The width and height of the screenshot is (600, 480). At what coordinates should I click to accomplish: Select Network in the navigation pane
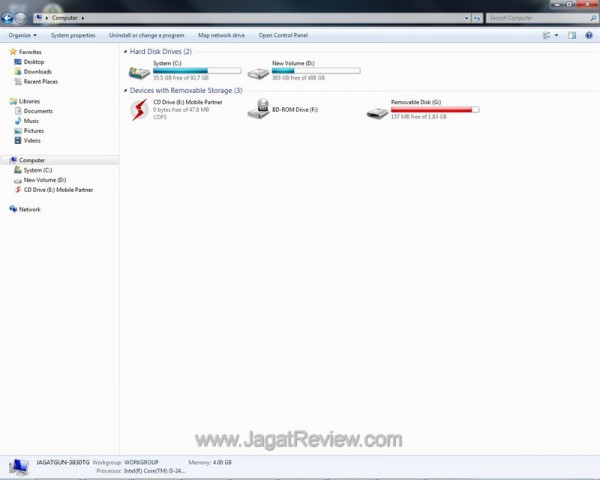[29, 209]
